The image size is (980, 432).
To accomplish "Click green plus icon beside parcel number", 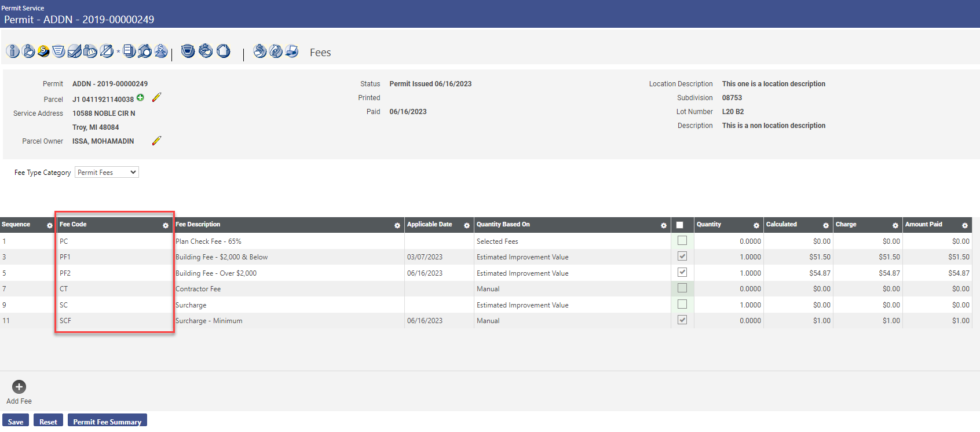I will tap(140, 98).
